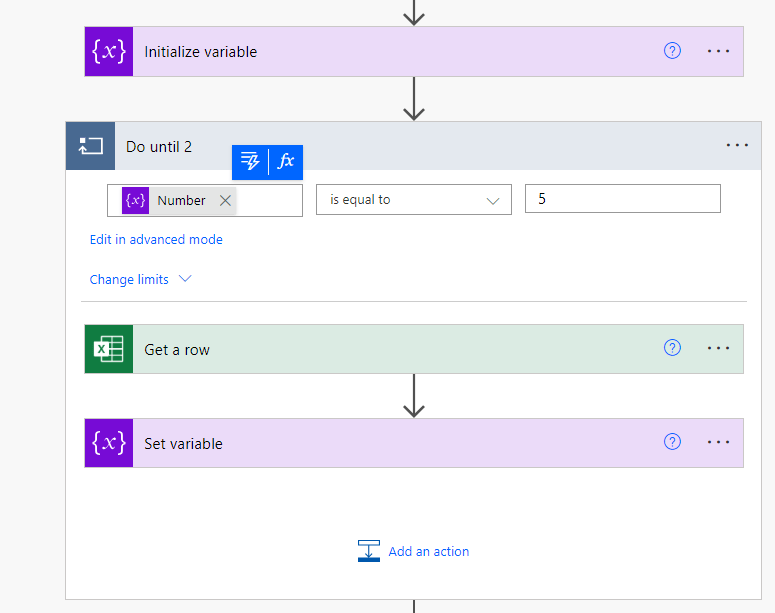Screen dimensions: 775x613
Task: Expand the Set variable card
Action: [x=414, y=443]
